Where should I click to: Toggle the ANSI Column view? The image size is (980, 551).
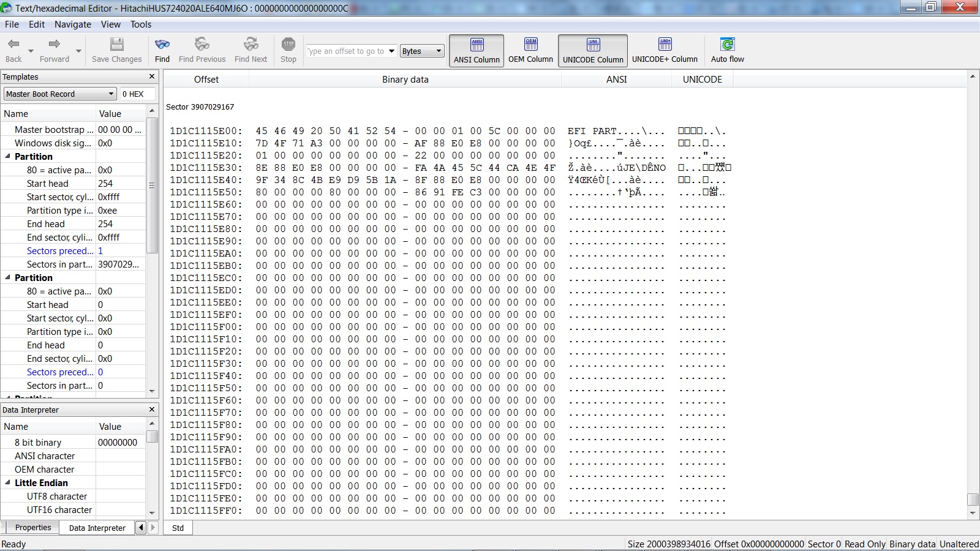click(x=477, y=50)
